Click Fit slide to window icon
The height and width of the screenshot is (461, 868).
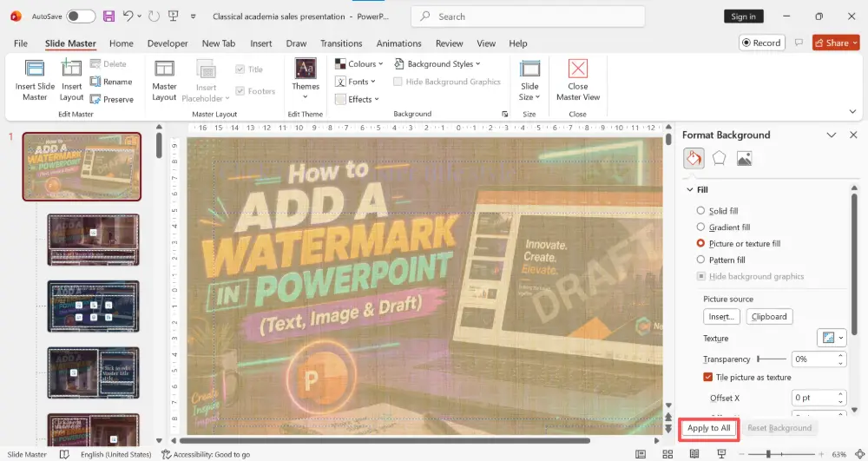(859, 454)
